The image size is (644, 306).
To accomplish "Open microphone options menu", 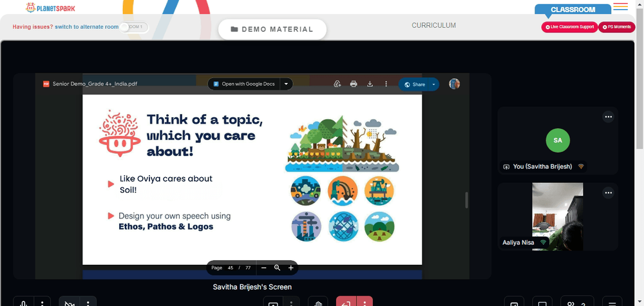I will click(x=43, y=302).
